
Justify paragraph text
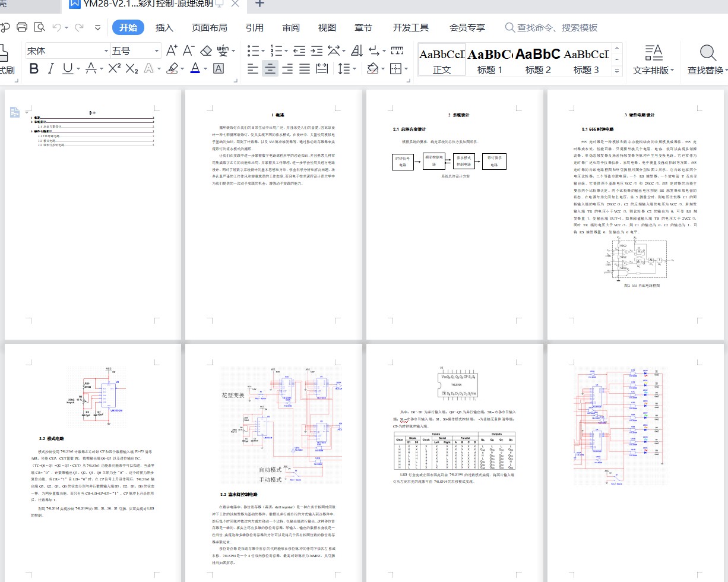305,69
